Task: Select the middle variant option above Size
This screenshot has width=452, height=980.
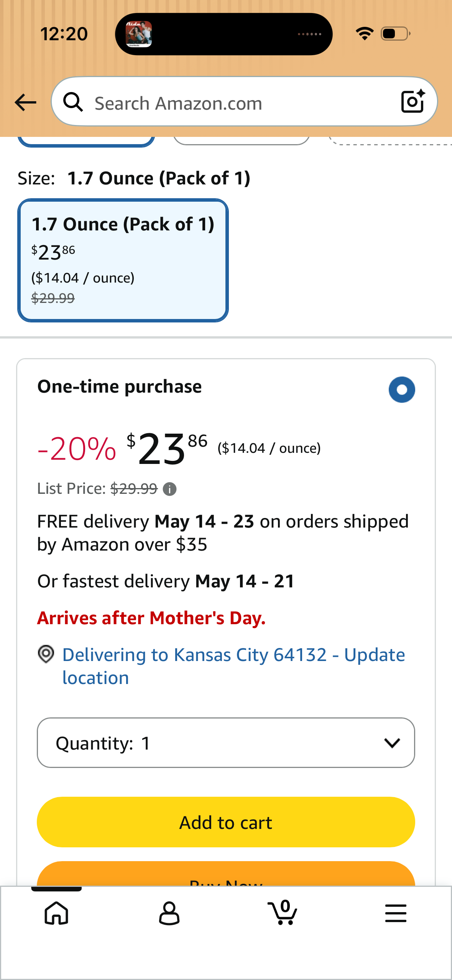Action: (242, 140)
